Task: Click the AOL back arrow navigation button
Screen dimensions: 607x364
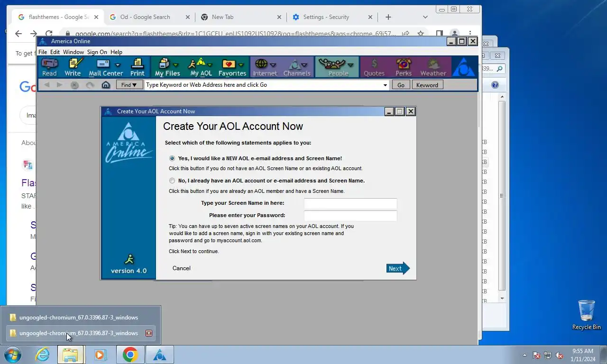Action: click(x=46, y=85)
